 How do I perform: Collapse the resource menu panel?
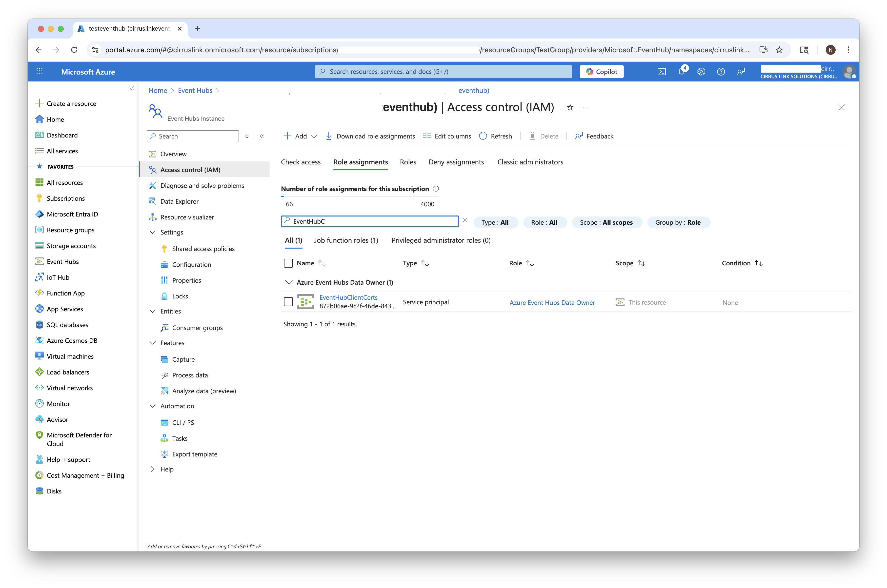(x=262, y=136)
